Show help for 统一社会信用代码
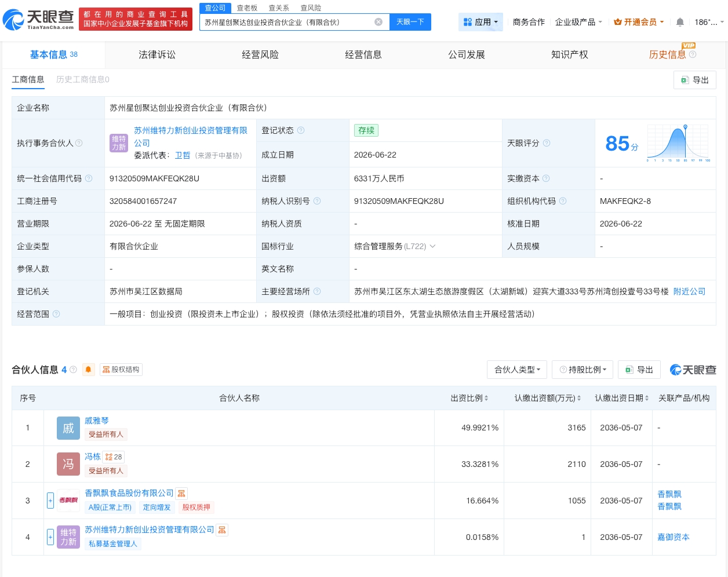This screenshot has height=577, width=728. pyautogui.click(x=89, y=178)
